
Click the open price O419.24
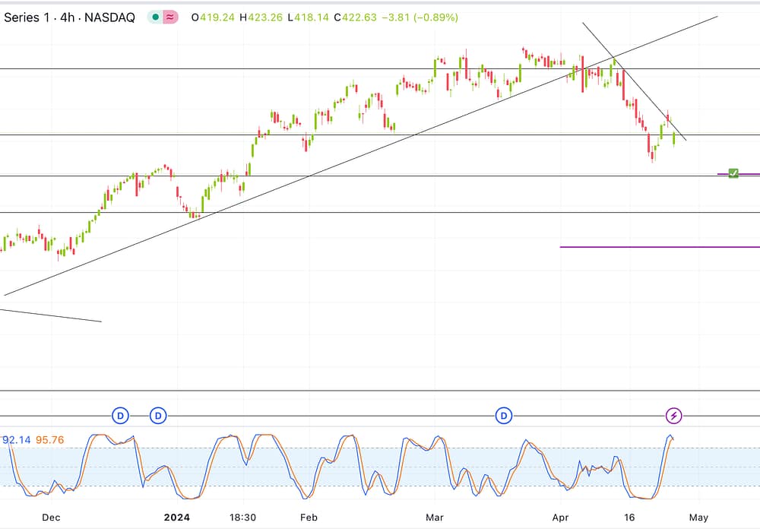(x=213, y=17)
